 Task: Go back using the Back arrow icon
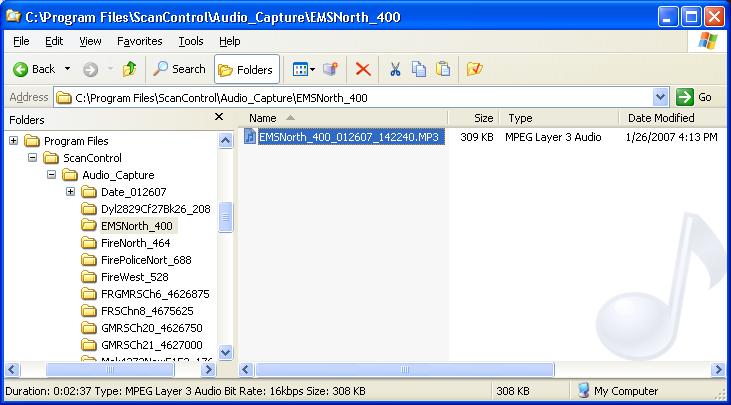click(x=21, y=69)
